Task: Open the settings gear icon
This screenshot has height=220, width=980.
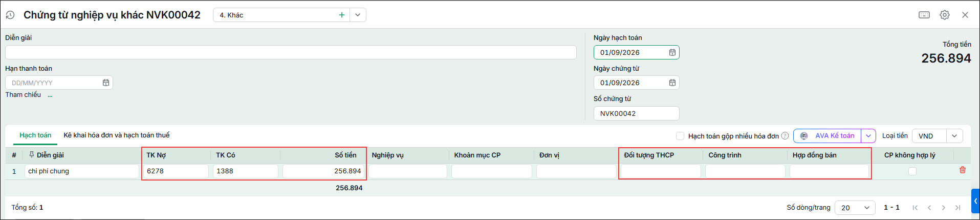Action: tap(945, 15)
